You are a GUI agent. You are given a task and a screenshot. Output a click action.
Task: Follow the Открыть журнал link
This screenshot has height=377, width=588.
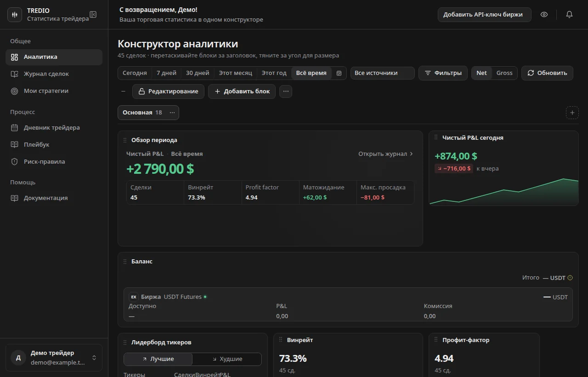(386, 154)
